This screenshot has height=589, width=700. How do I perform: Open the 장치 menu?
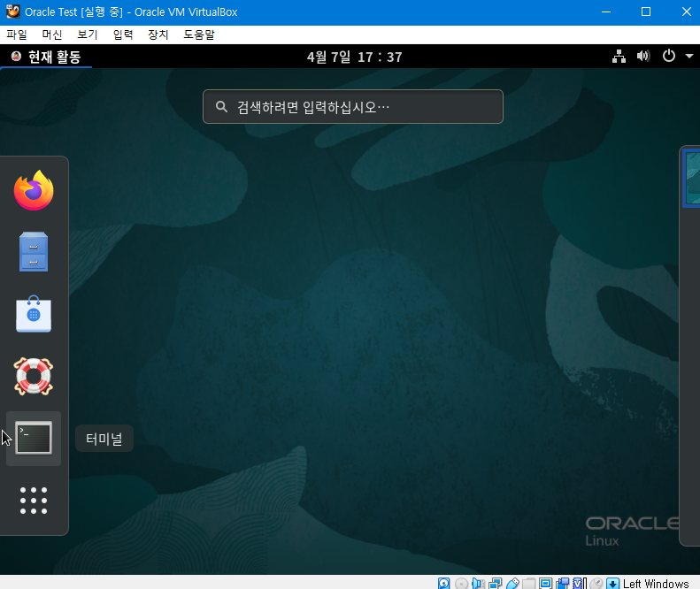tap(158, 34)
